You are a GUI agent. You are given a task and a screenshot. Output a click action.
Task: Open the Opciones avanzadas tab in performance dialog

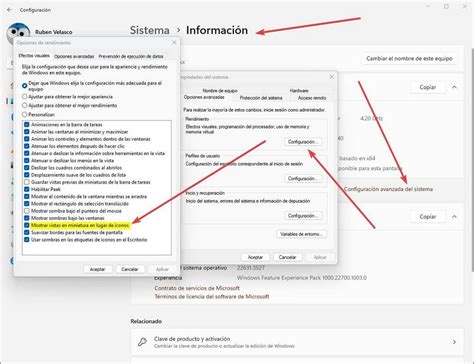click(74, 56)
